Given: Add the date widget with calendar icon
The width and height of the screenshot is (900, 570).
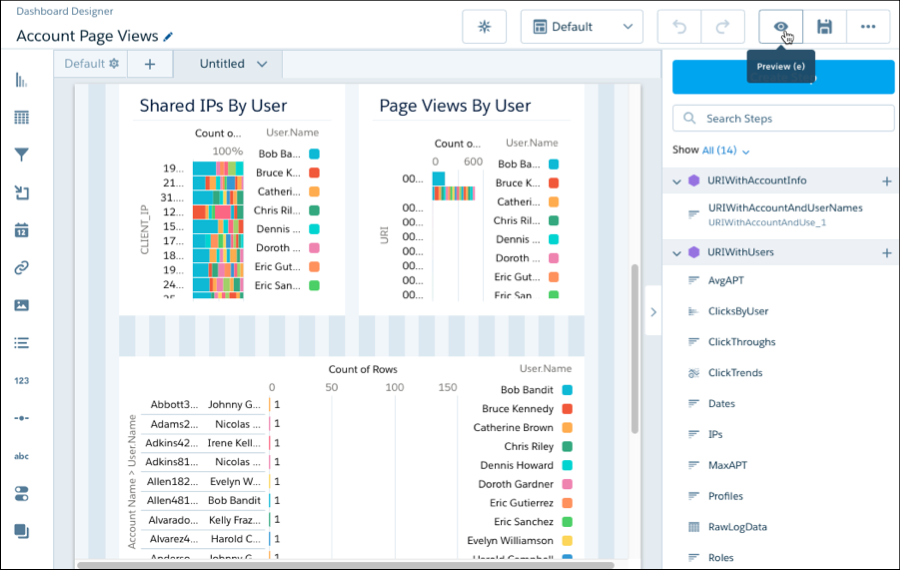Looking at the screenshot, I should click(21, 230).
